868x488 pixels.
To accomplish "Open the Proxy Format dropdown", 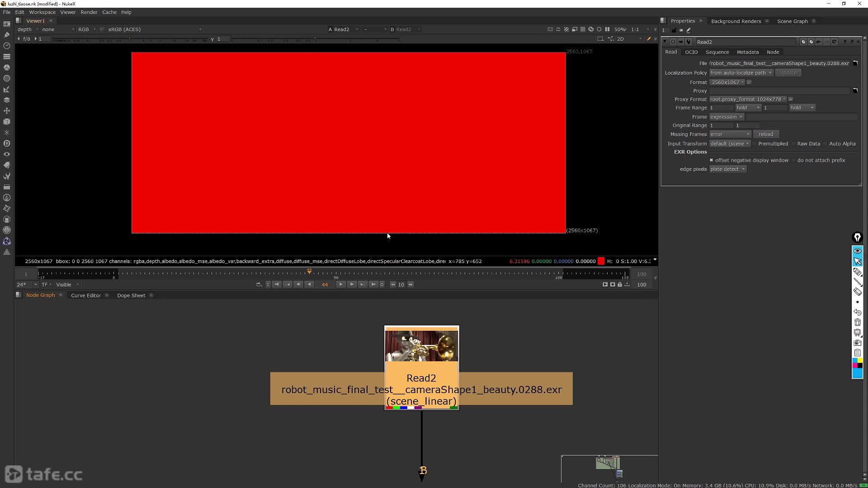I will click(x=748, y=99).
